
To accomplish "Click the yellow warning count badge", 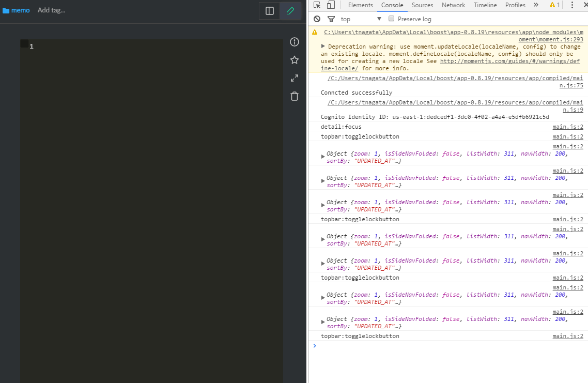I will [554, 5].
